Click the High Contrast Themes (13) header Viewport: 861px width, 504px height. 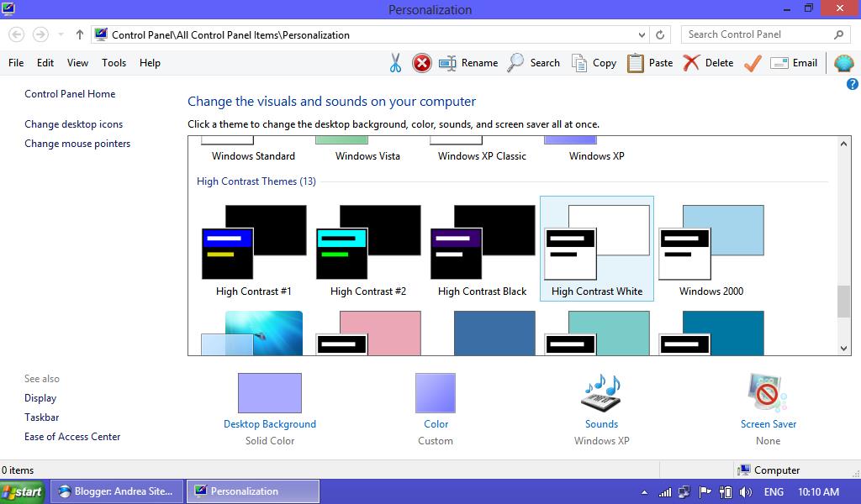click(256, 181)
